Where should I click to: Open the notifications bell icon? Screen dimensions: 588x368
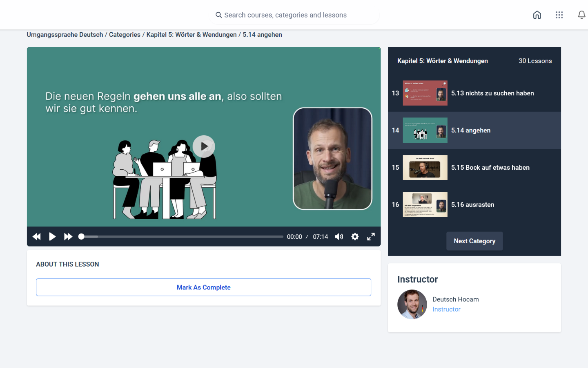click(581, 15)
